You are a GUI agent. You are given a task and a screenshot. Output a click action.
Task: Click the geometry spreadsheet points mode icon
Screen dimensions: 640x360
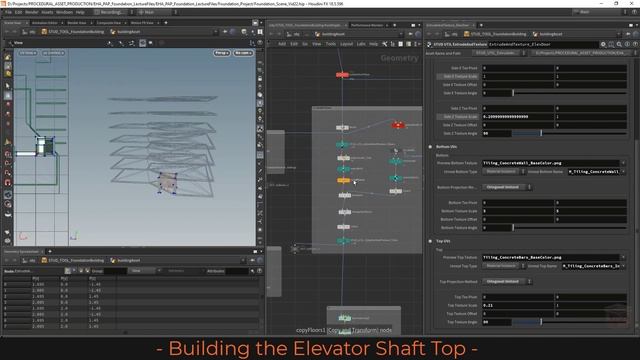pyautogui.click(x=68, y=271)
